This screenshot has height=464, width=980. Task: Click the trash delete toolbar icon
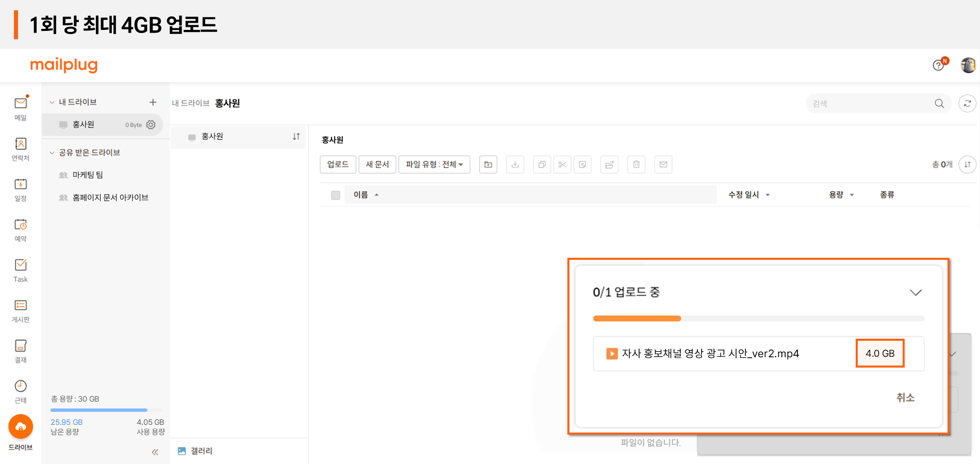click(636, 164)
